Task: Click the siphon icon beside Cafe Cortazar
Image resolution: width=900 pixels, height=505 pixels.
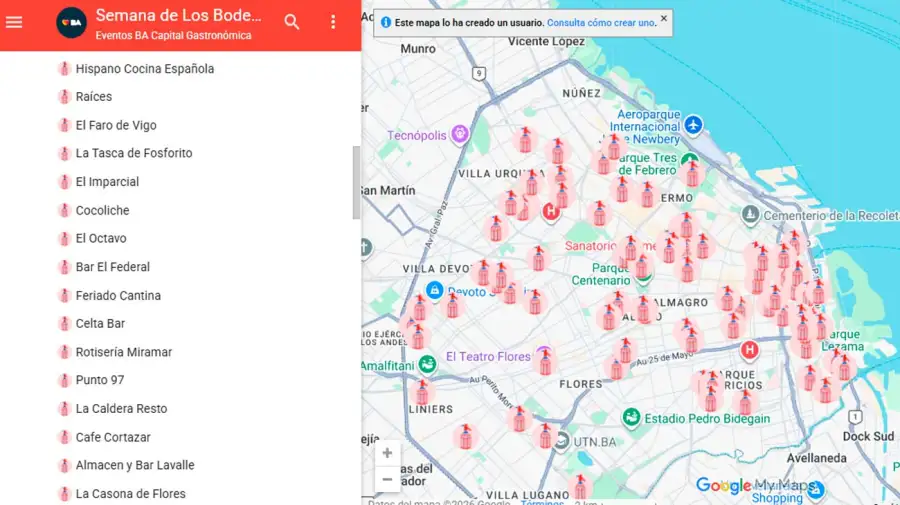Action: point(64,437)
